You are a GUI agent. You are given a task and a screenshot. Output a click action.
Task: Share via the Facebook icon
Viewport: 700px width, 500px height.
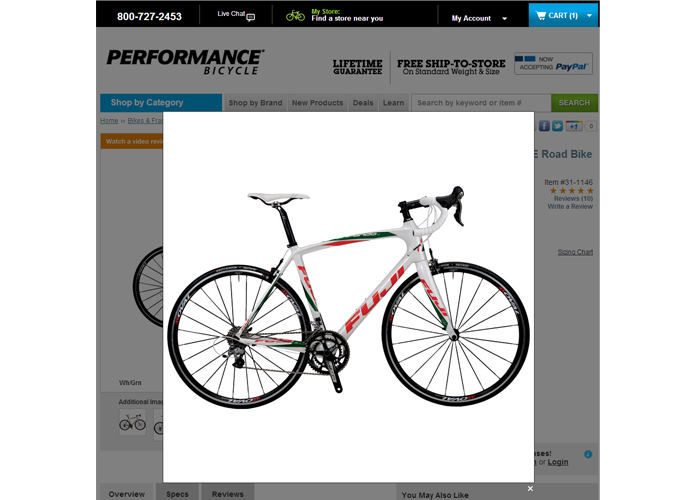[x=544, y=126]
